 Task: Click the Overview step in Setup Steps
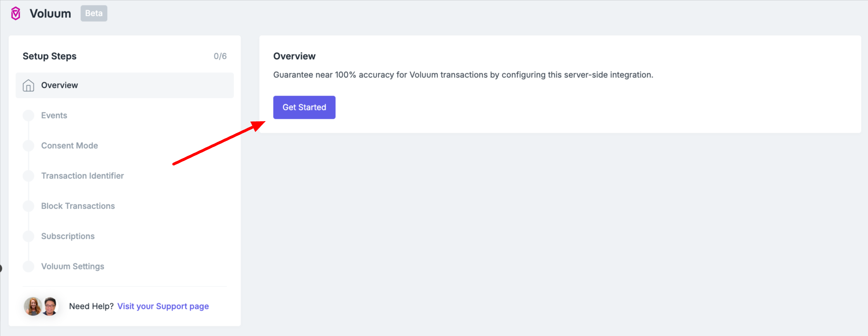(x=60, y=85)
